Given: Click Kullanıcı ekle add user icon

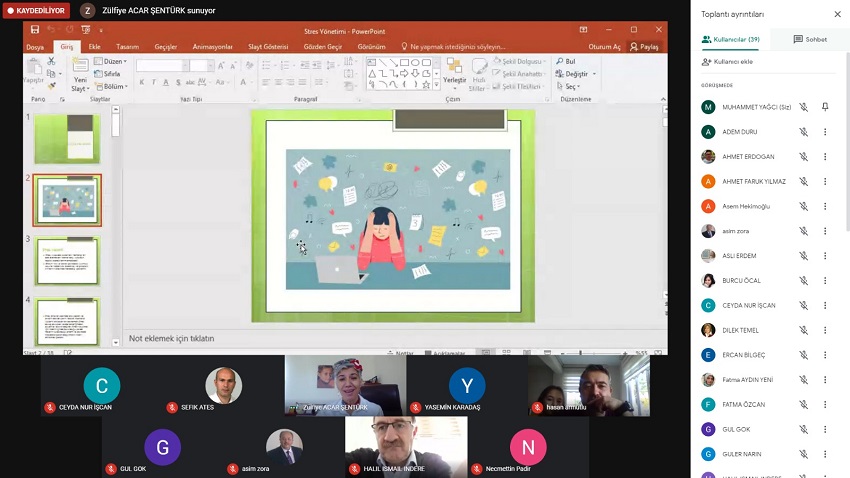Looking at the screenshot, I should 707,62.
